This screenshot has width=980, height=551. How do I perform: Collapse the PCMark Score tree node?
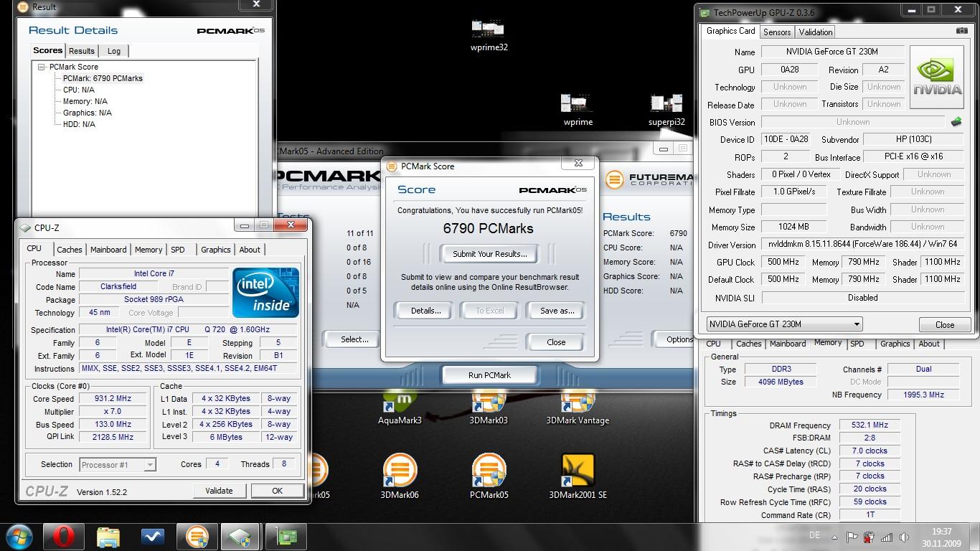click(42, 67)
